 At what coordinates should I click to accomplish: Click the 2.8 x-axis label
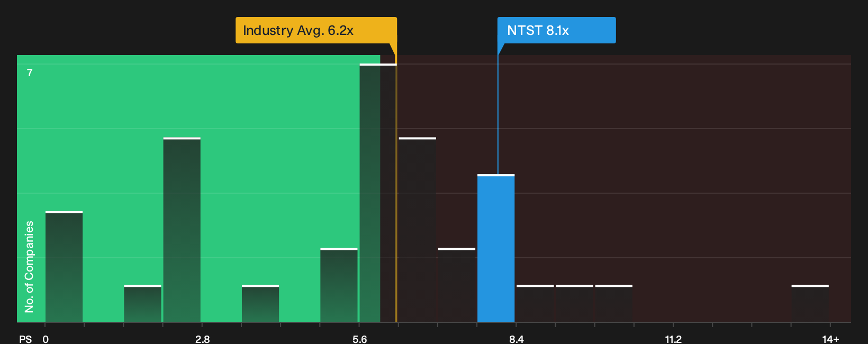[203, 339]
